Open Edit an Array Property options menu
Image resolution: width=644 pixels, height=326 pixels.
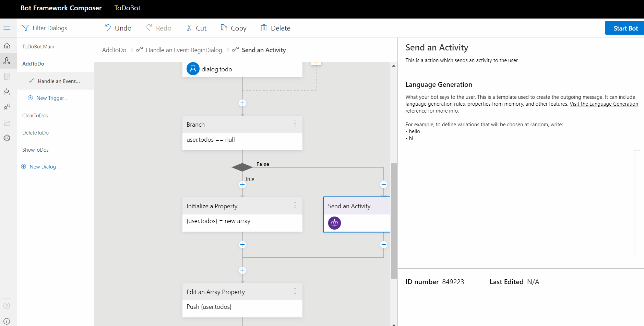coord(295,291)
